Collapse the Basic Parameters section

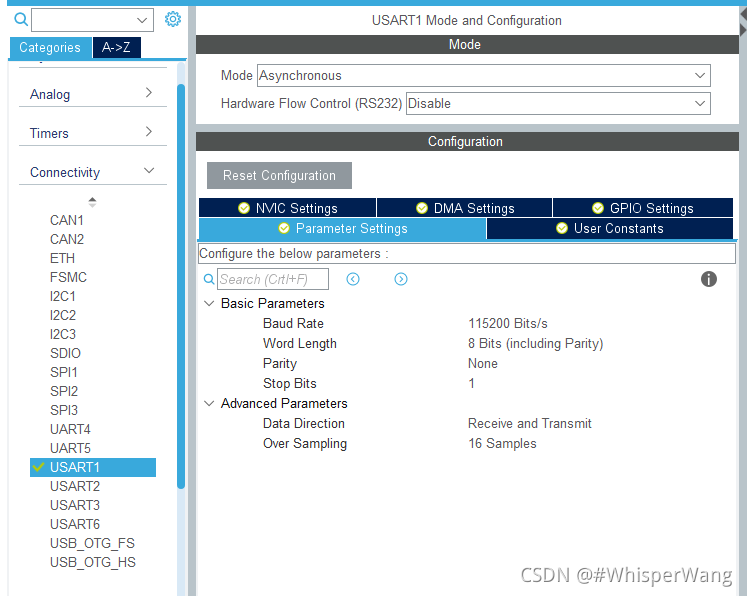(209, 303)
